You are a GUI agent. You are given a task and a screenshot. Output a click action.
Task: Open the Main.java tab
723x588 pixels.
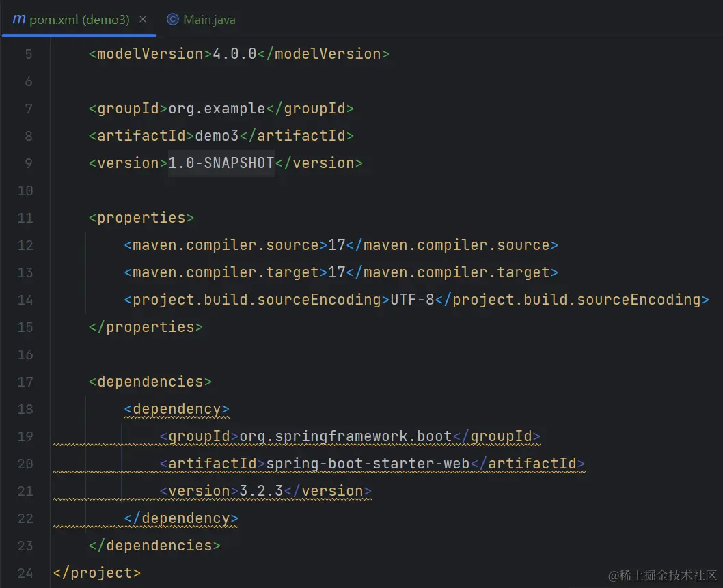tap(201, 19)
